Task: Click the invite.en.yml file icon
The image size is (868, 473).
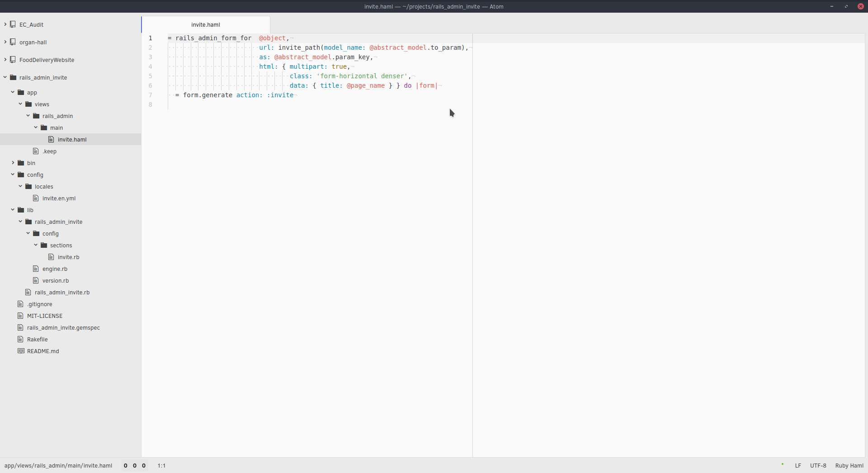Action: pyautogui.click(x=36, y=198)
